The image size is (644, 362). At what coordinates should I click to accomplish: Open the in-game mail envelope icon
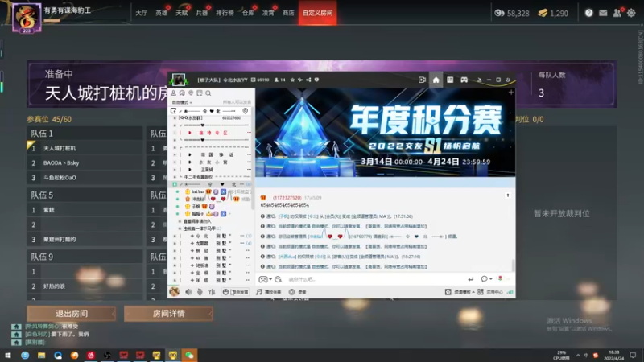[x=603, y=13]
